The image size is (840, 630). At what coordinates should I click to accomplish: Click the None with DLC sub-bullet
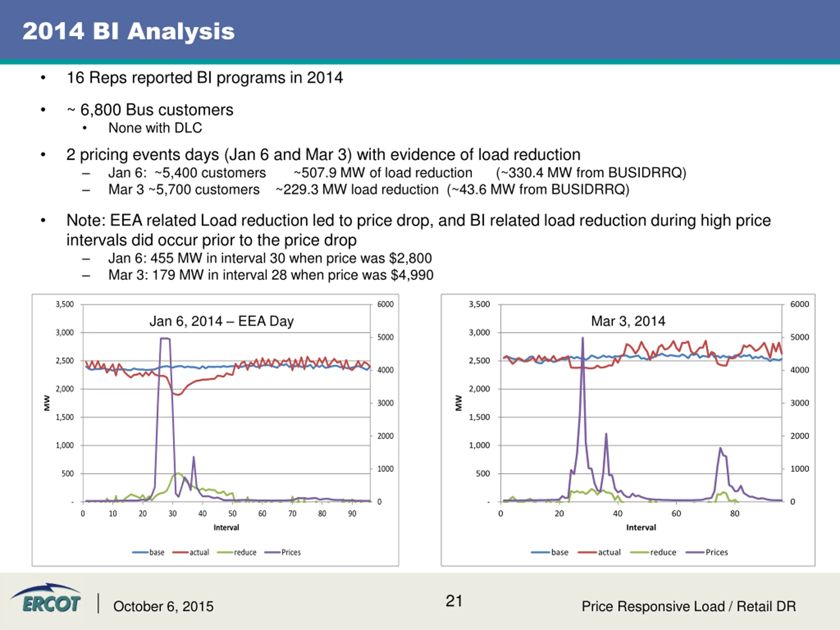(155, 128)
